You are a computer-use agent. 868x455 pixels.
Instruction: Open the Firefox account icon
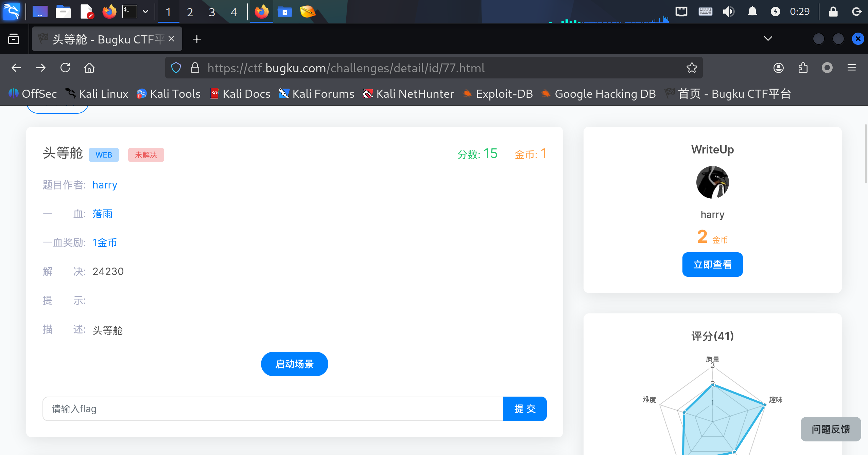(x=778, y=68)
